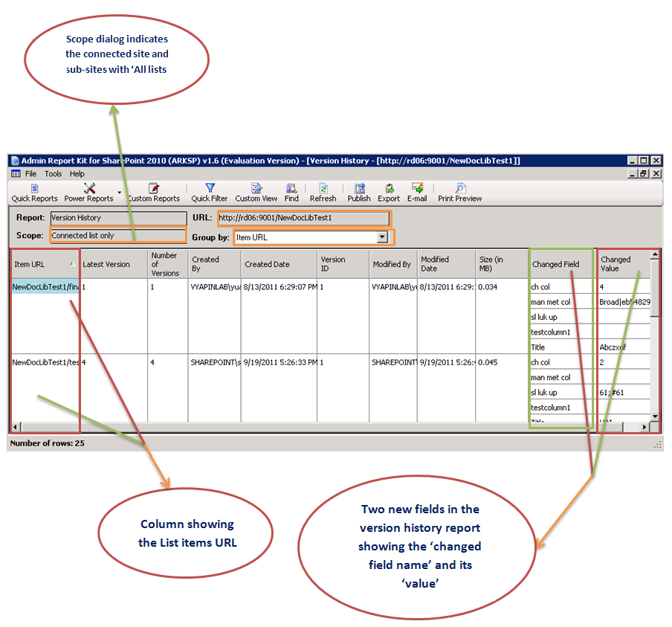Open the Help menu
This screenshot has height=627, width=672.
pyautogui.click(x=77, y=174)
